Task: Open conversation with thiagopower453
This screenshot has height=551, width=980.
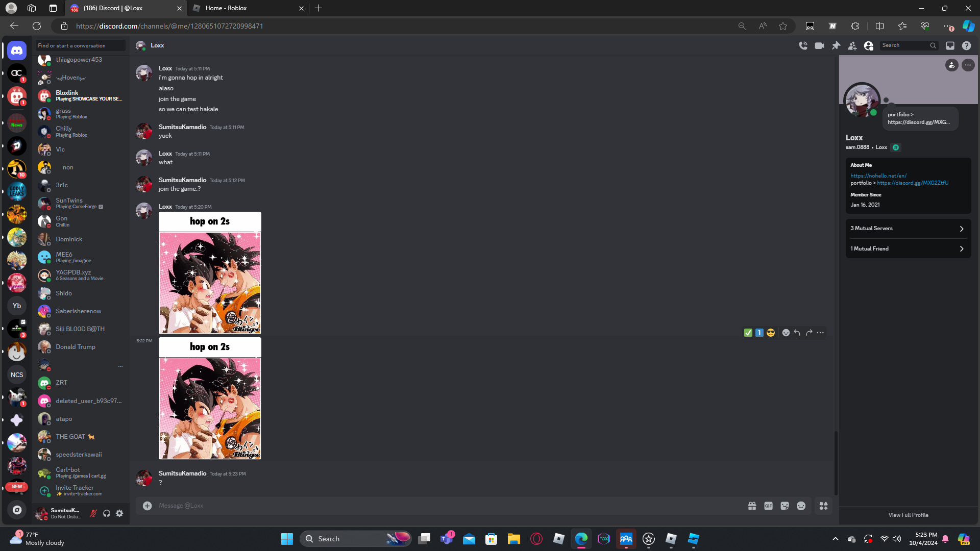Action: click(x=81, y=60)
